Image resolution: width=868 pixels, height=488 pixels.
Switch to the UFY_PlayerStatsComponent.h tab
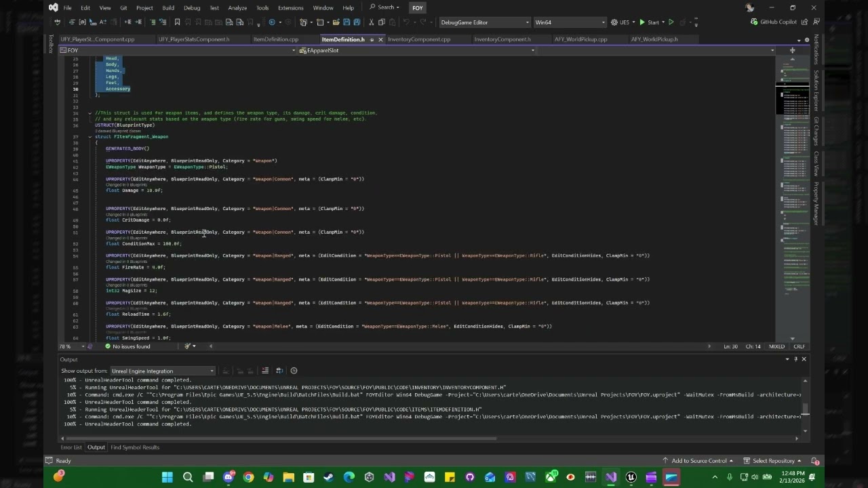194,39
